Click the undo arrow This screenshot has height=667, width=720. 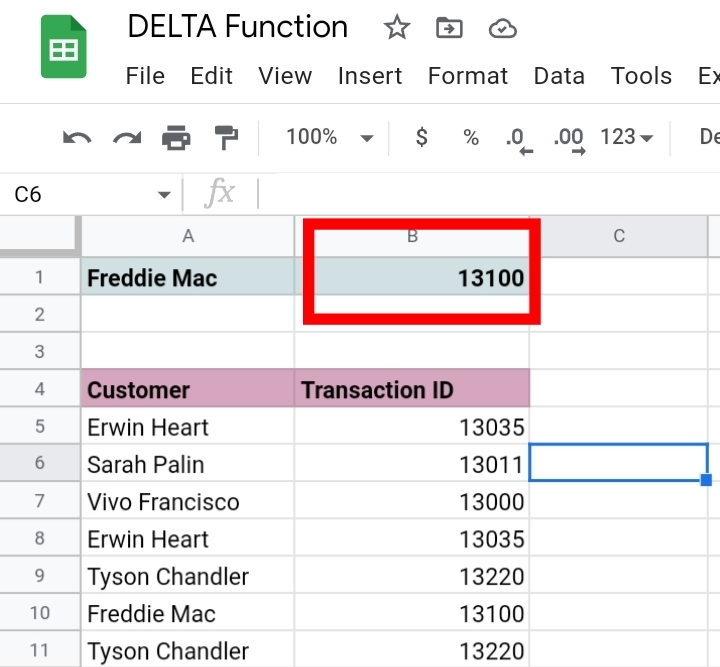[x=77, y=137]
